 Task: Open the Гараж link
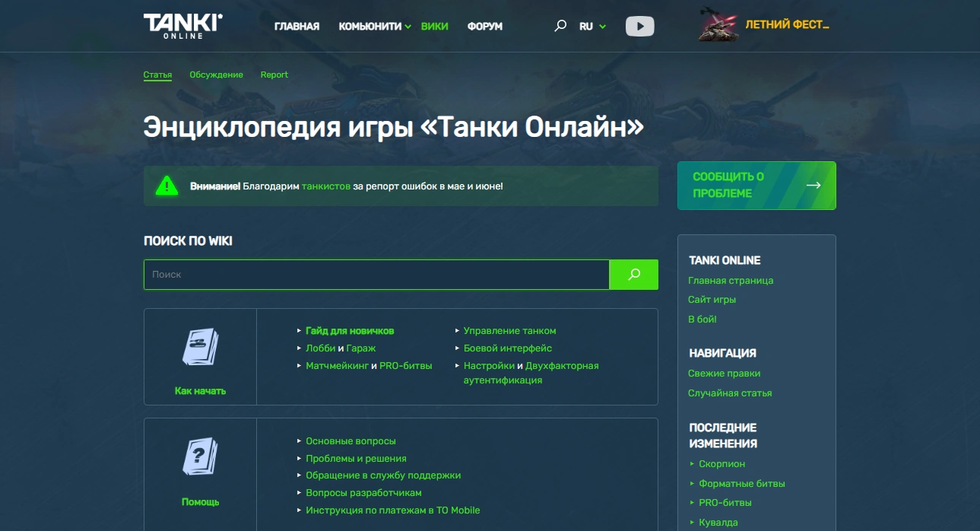pos(361,348)
